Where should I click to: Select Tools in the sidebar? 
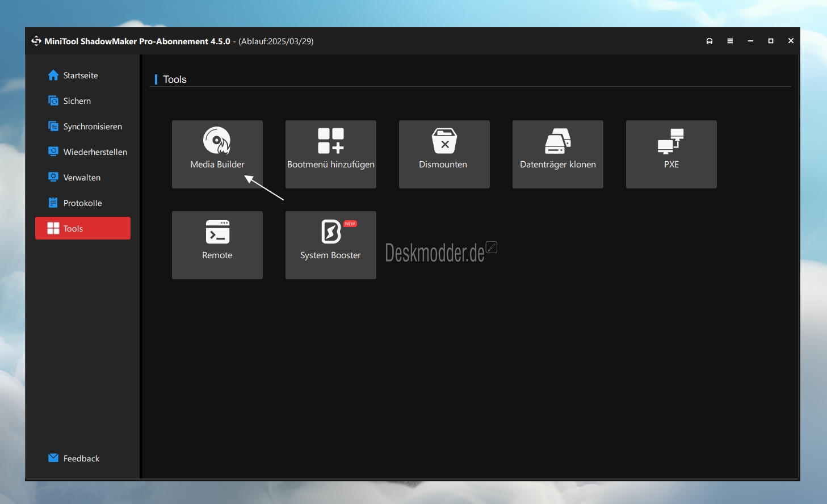(83, 228)
